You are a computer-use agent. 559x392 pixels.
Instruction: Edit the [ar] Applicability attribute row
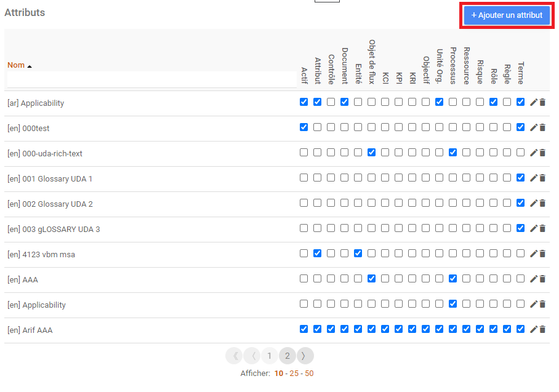[534, 102]
